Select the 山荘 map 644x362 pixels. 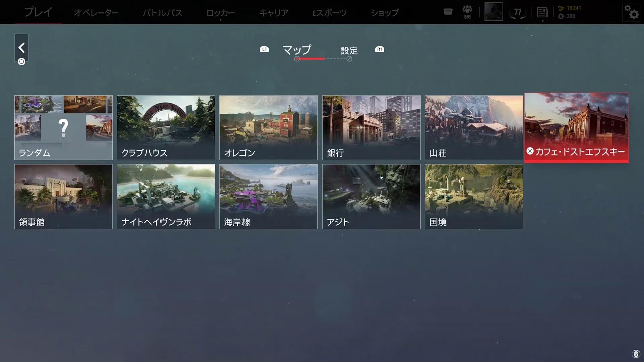click(x=474, y=128)
